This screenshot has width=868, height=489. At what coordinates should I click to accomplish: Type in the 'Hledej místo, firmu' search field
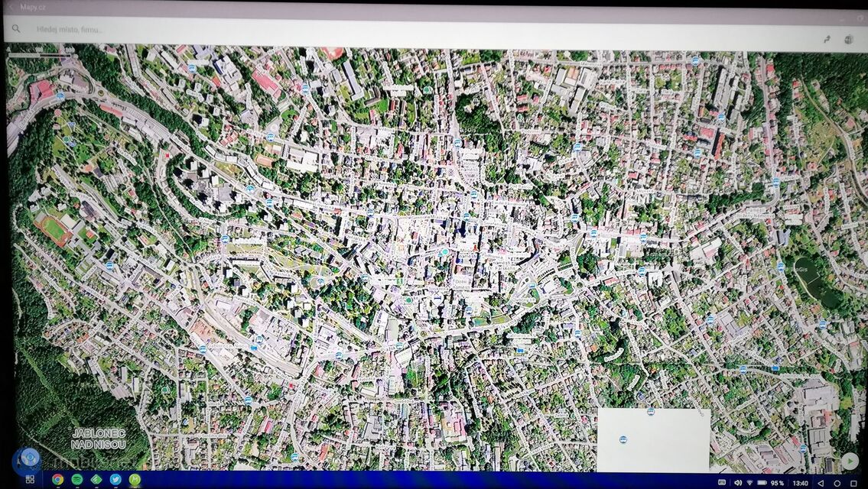[229, 30]
